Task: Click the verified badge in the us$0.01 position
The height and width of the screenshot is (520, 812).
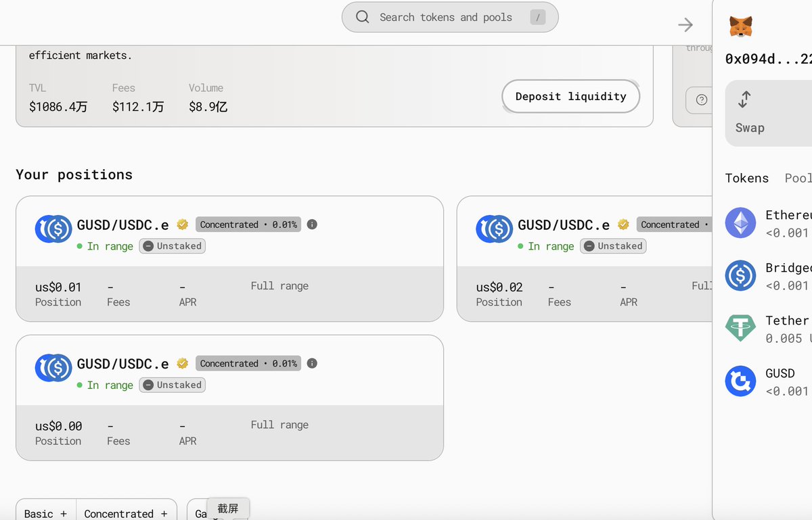Action: coord(182,224)
